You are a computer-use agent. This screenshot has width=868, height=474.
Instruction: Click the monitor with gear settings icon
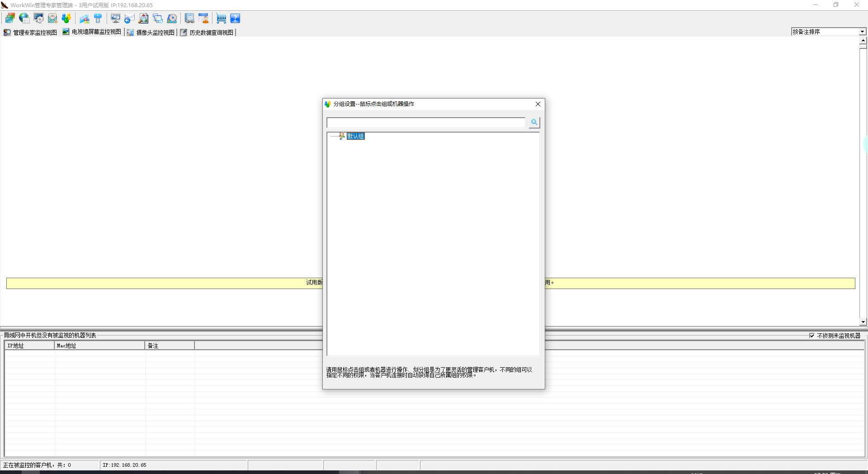click(38, 18)
